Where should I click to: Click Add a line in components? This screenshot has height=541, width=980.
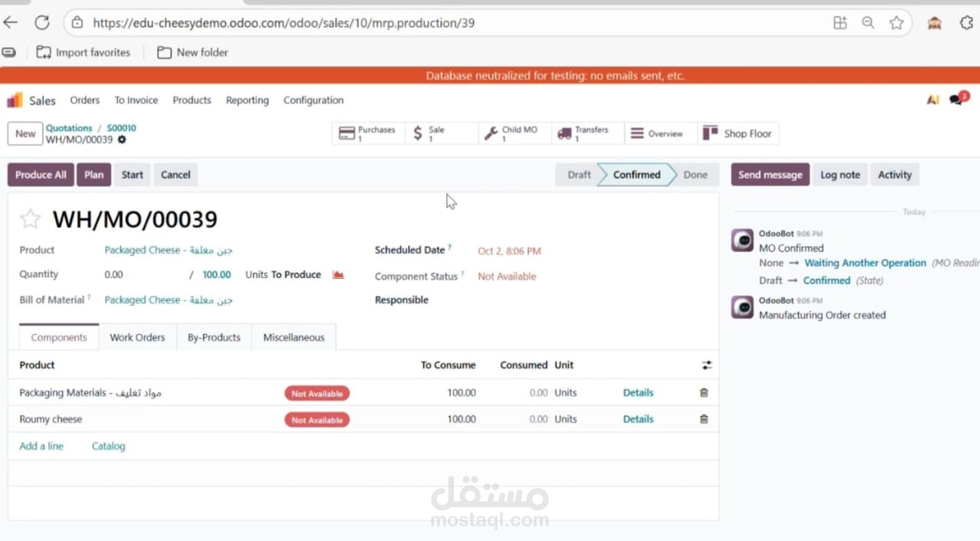coord(41,446)
